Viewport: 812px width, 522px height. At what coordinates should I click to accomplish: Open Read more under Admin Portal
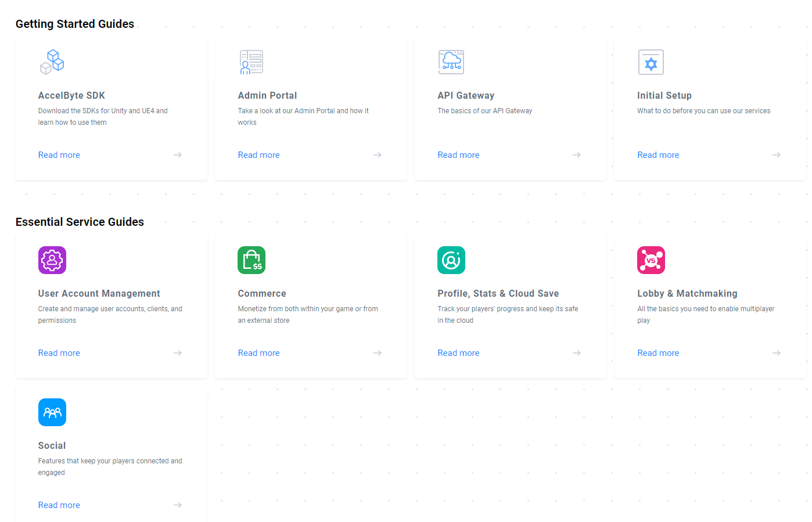click(x=259, y=155)
